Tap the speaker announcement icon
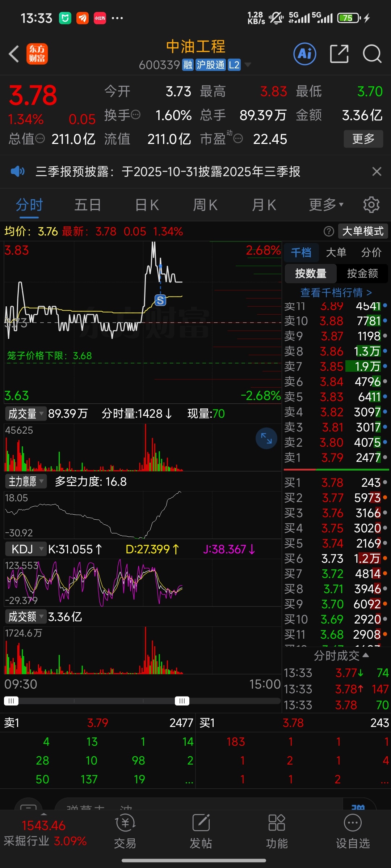Screen dimensions: 391x868 coord(17,171)
